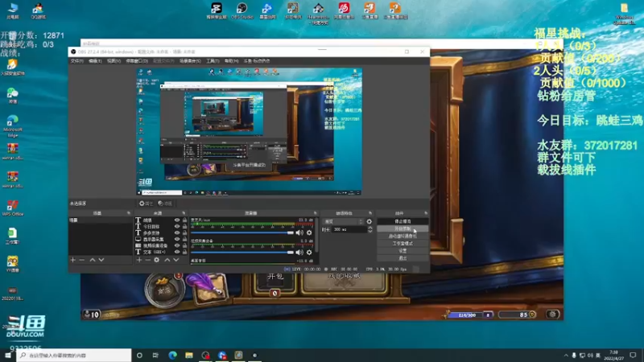Viewport: 644px width, 362px height.
Task: Open the OBS Studio desktop shortcut
Action: coord(242,11)
